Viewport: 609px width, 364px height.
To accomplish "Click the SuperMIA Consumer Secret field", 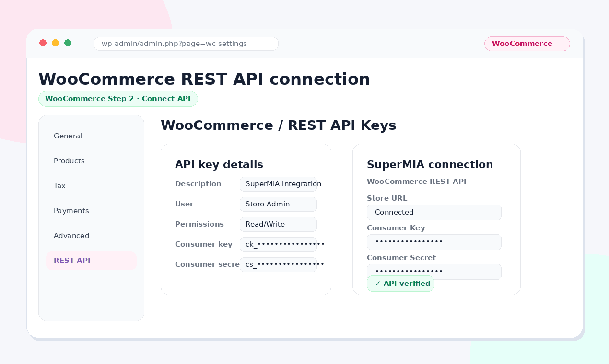I will [434, 272].
